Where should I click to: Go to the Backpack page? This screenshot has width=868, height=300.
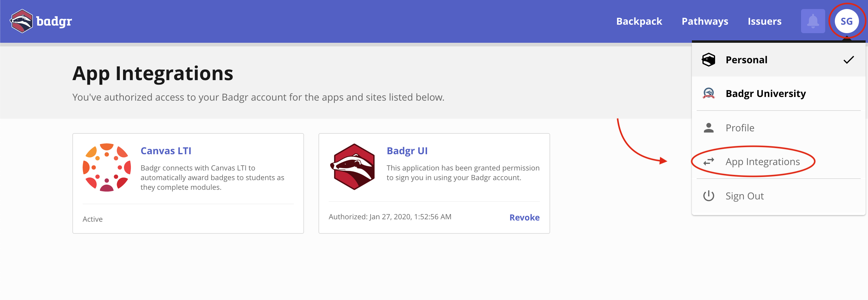639,21
